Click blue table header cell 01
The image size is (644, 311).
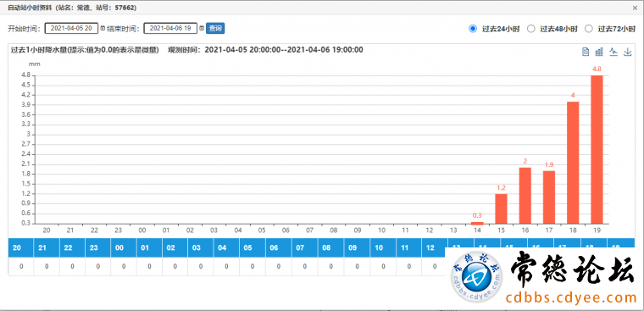pos(149,247)
